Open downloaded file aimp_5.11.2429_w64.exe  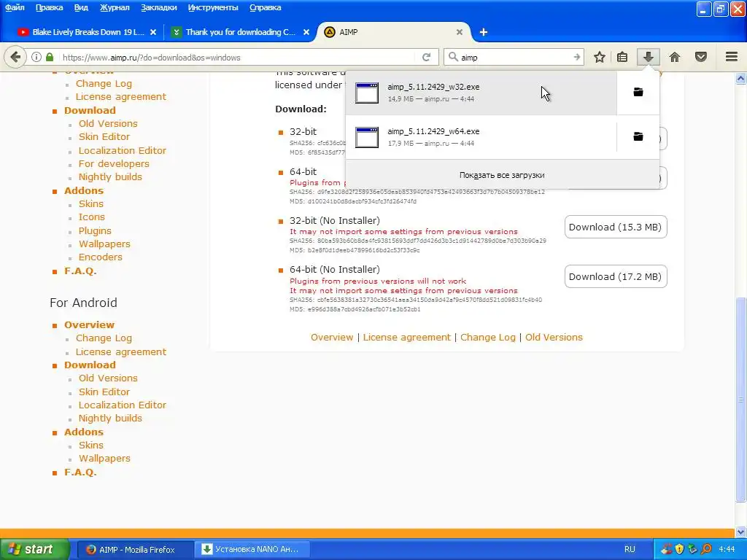click(481, 137)
